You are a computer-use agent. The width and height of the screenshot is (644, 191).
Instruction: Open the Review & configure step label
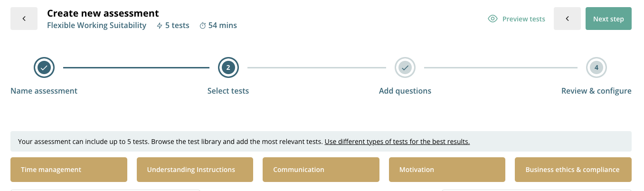click(x=596, y=91)
